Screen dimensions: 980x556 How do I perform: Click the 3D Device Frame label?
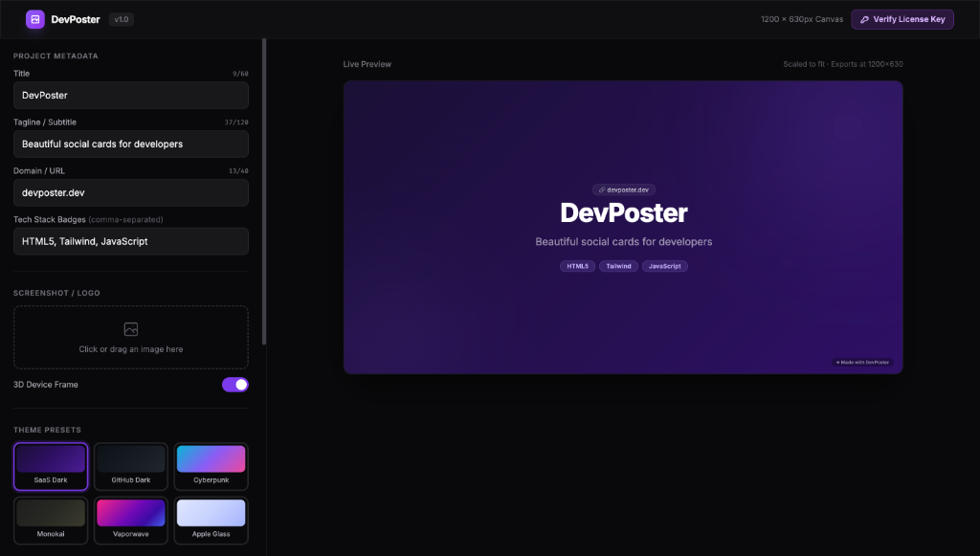[x=46, y=385]
